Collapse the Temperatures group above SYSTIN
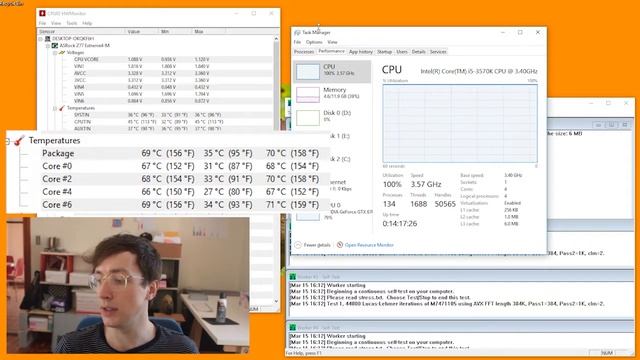Image resolution: width=640 pixels, height=360 pixels. point(55,108)
